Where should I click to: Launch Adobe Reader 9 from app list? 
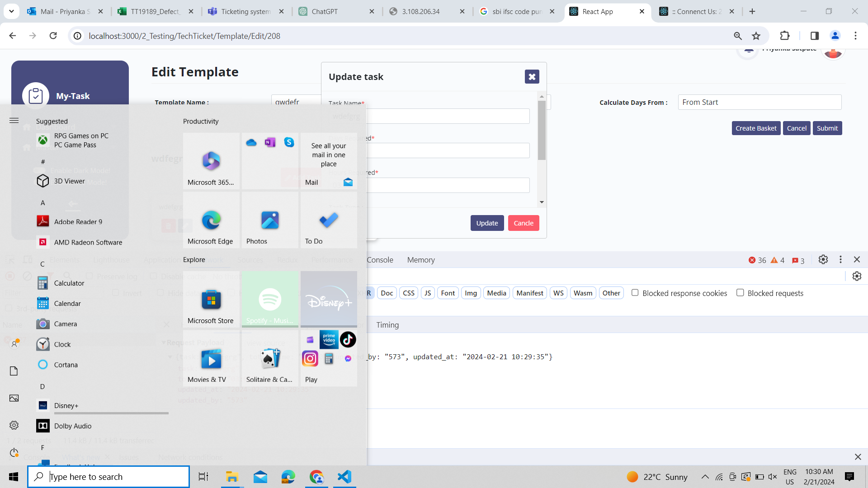(x=102, y=221)
